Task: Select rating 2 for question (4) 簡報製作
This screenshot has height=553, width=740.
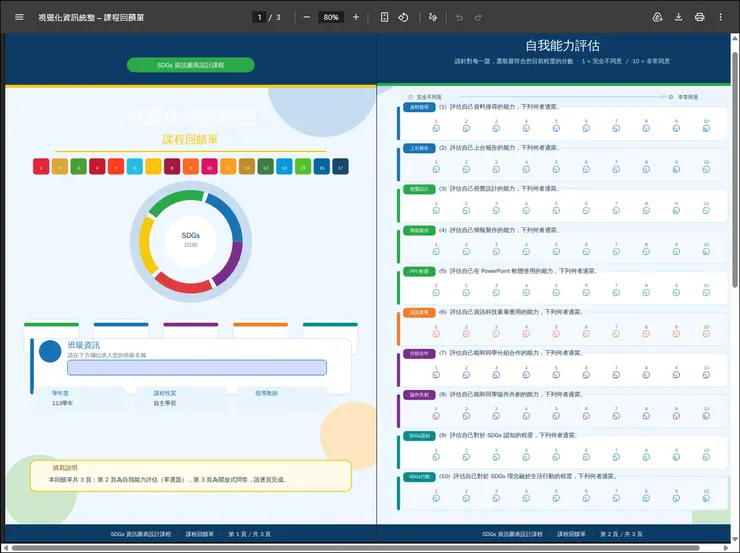Action: [x=466, y=251]
